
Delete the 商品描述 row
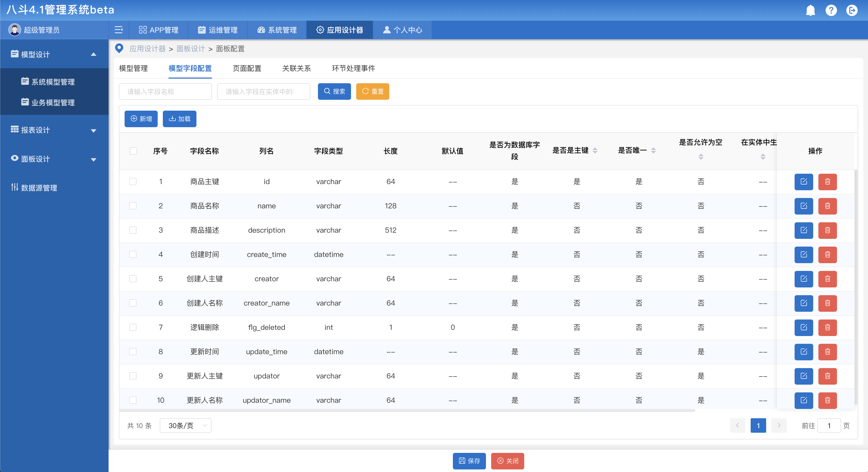tap(828, 230)
